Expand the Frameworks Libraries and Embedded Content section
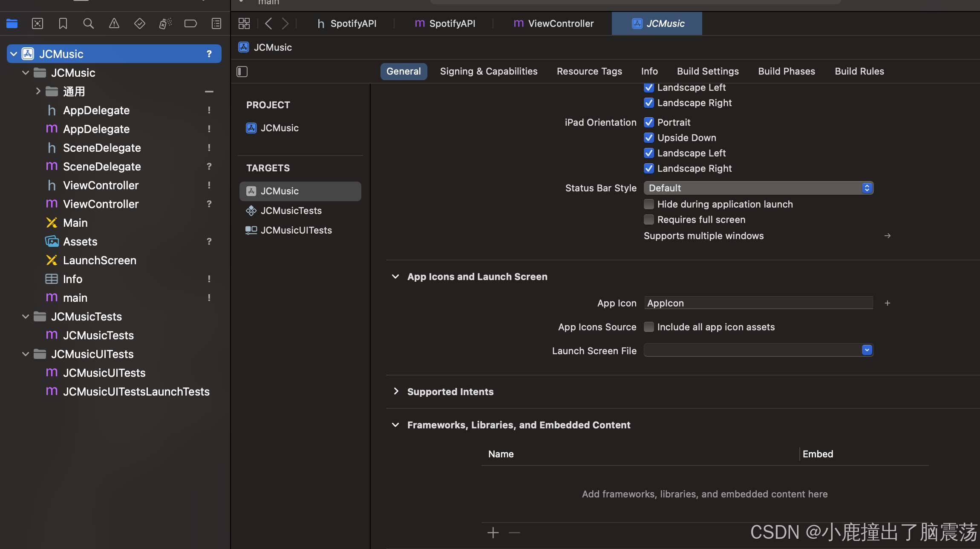 pyautogui.click(x=395, y=425)
